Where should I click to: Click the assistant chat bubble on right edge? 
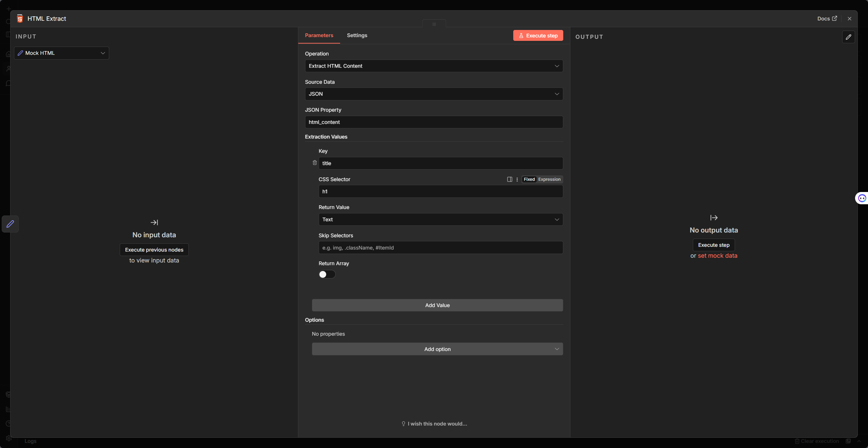862,198
